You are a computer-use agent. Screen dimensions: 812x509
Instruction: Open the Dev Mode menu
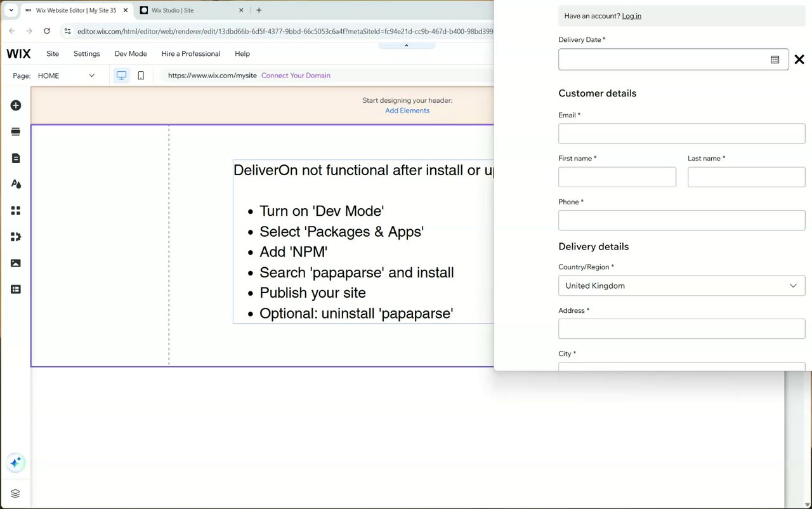click(131, 54)
